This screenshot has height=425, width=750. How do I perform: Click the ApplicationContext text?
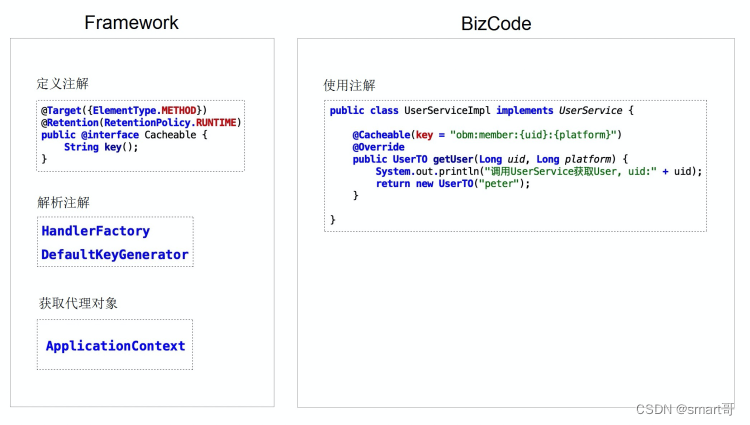pyautogui.click(x=115, y=346)
